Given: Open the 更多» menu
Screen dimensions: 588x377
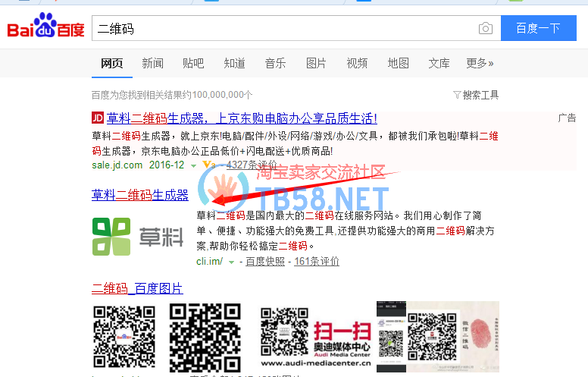Looking at the screenshot, I should pyautogui.click(x=480, y=63).
